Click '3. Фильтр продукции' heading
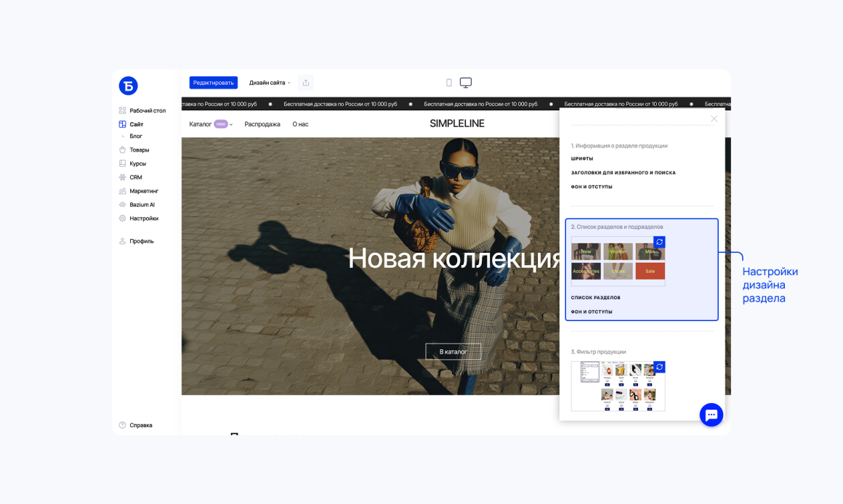 pos(598,352)
